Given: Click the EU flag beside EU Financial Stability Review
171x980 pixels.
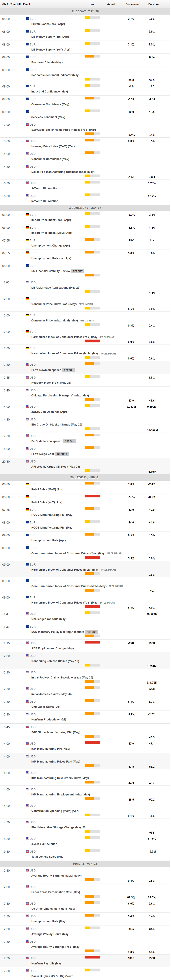Looking at the screenshot, I should point(28,266).
